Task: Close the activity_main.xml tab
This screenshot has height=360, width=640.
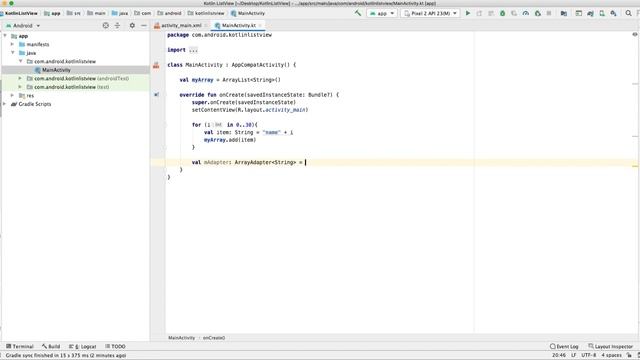Action: pos(206,25)
